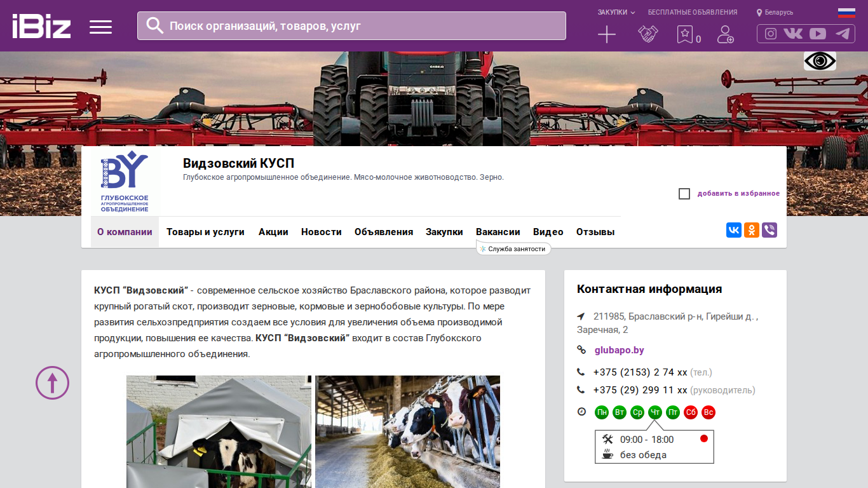Screen dimensions: 868x488
Task: Open the Вакансии tab
Action: click(x=498, y=232)
